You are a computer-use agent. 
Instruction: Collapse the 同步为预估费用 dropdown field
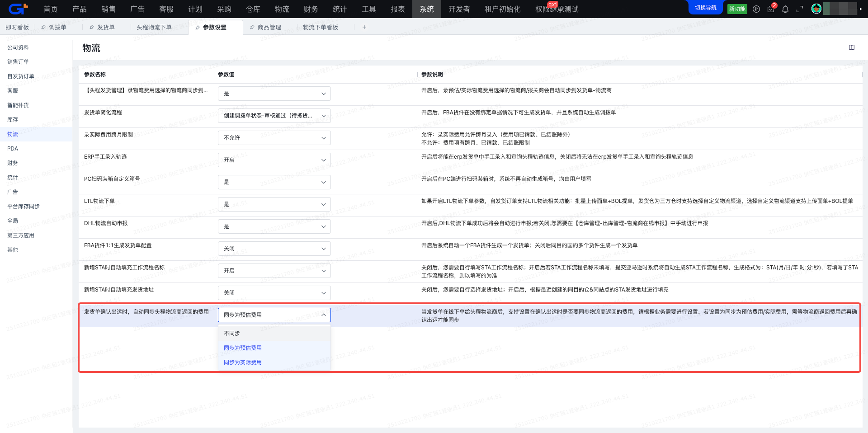click(x=274, y=315)
